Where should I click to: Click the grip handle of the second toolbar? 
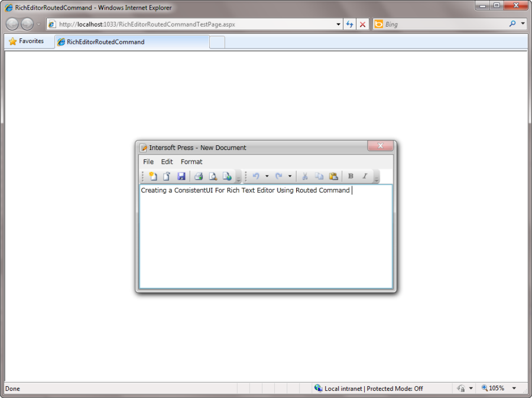(x=246, y=177)
